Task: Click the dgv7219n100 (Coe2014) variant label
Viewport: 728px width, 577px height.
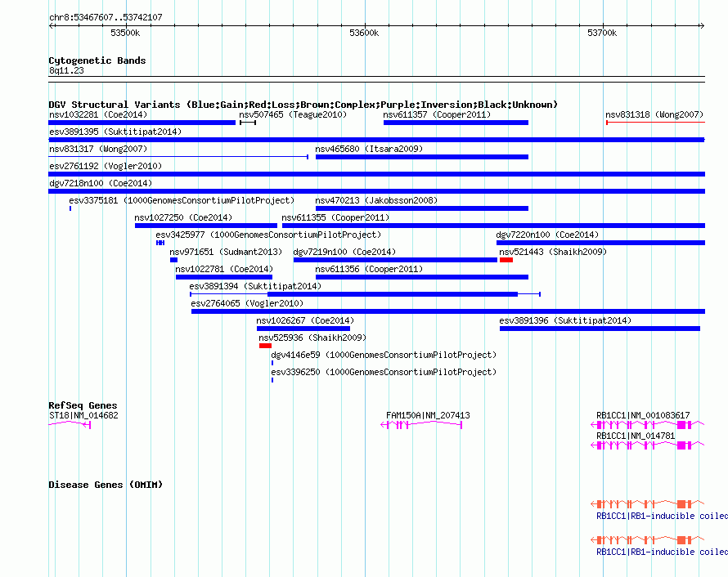Action: point(344,252)
